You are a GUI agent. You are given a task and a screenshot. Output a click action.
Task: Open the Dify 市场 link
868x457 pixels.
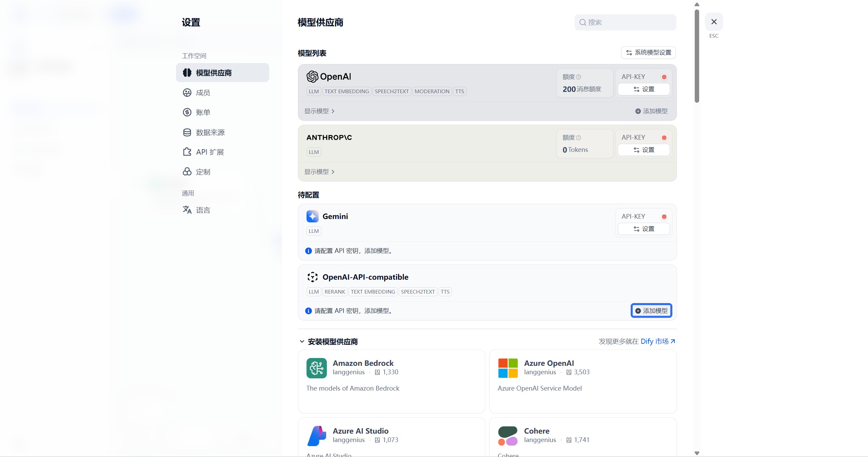(657, 341)
